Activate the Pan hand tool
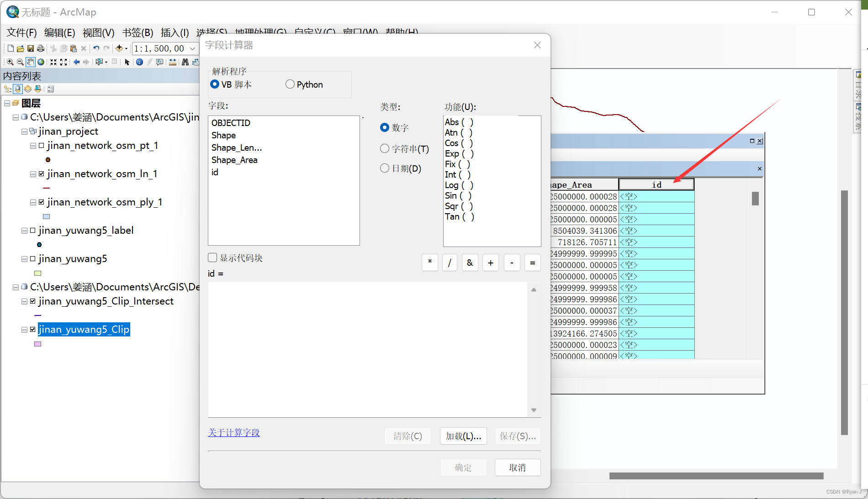 [30, 62]
